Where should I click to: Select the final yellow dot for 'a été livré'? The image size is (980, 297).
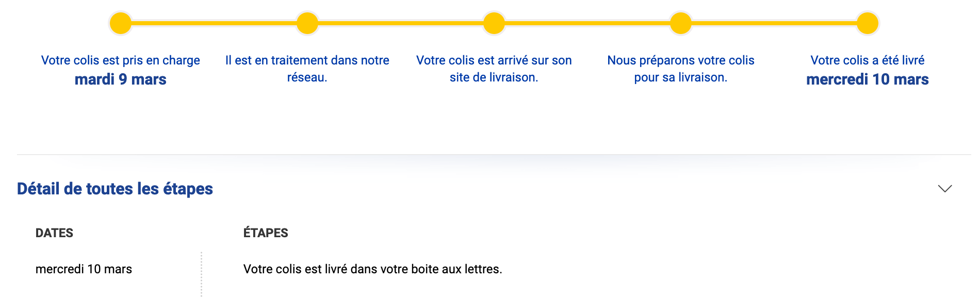(x=868, y=23)
